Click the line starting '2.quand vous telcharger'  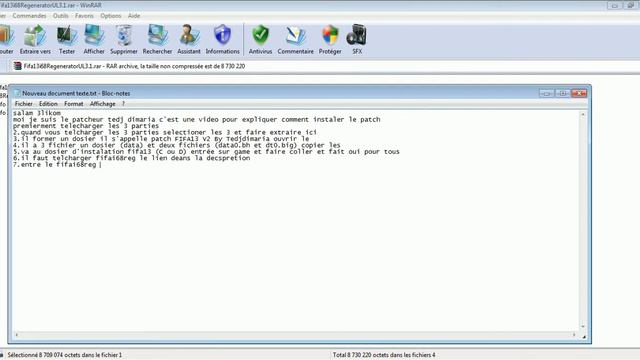[165, 132]
